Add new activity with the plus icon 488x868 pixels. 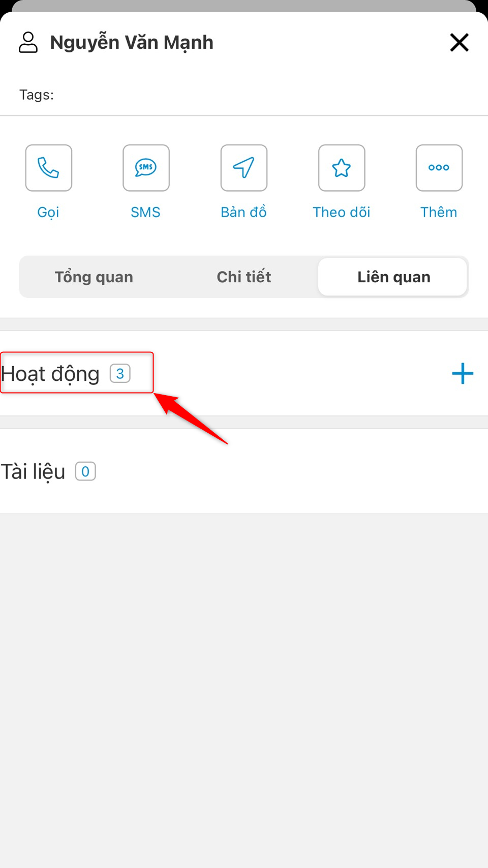click(x=463, y=373)
